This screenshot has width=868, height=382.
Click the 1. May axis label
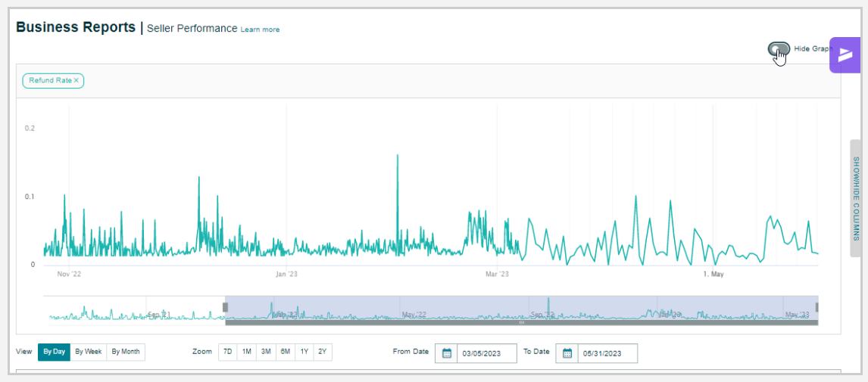pyautogui.click(x=713, y=274)
